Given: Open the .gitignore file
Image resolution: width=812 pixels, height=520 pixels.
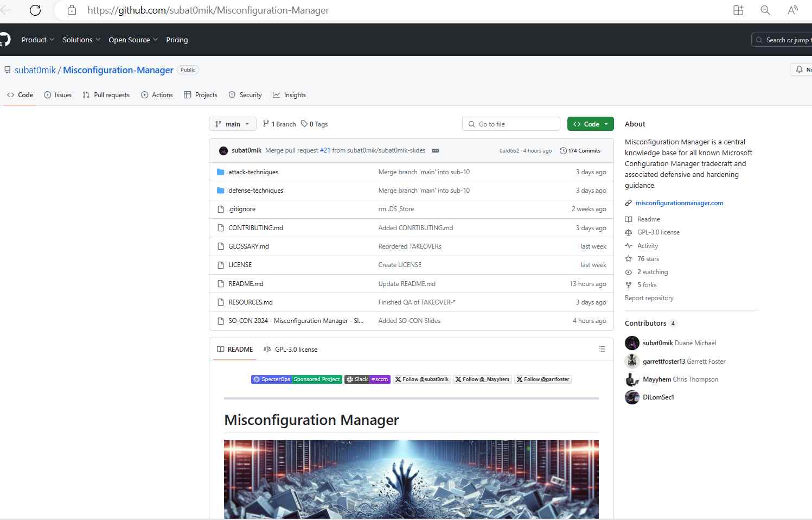Looking at the screenshot, I should [x=242, y=209].
